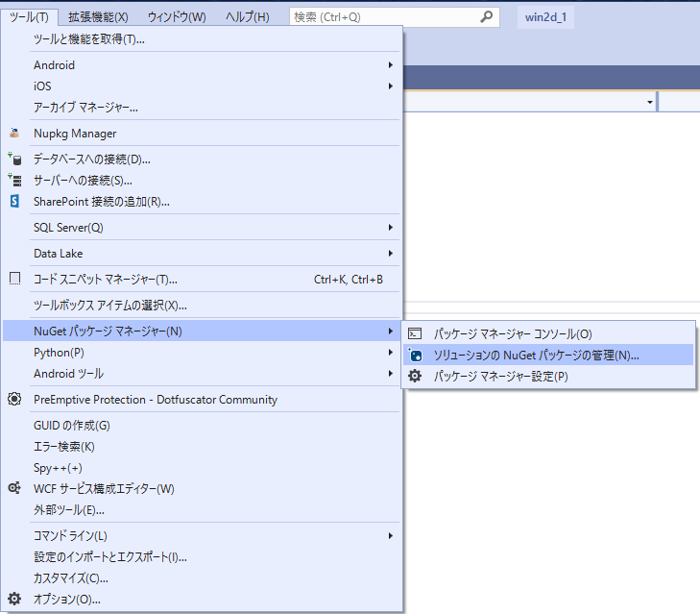Click the Dotfuscator shield icon
The image size is (700, 614).
click(x=14, y=399)
